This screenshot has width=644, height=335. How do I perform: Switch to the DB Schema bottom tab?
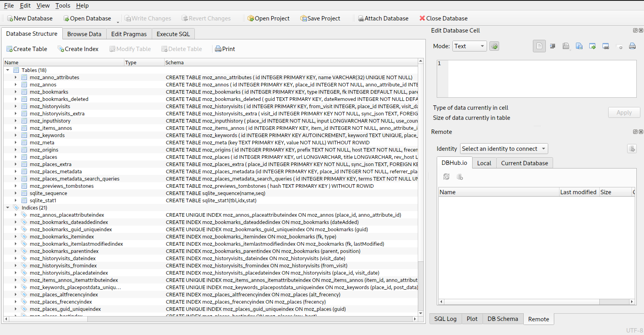click(x=503, y=319)
